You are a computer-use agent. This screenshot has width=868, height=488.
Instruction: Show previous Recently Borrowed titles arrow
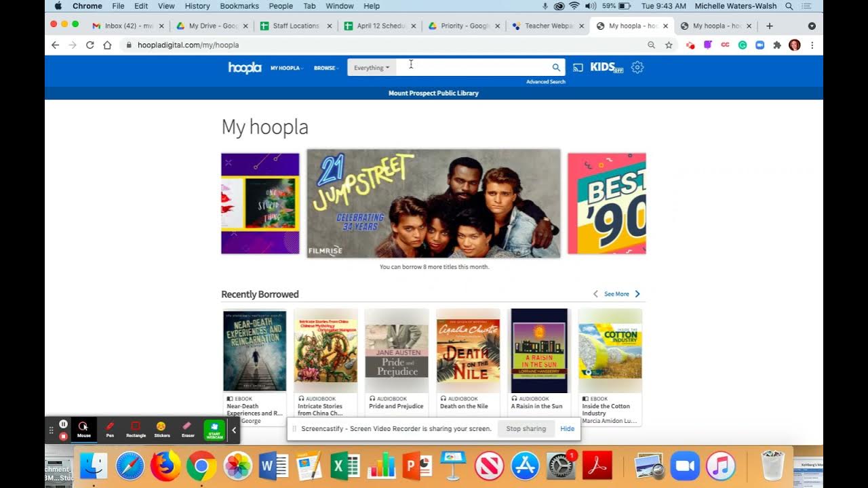(x=595, y=294)
